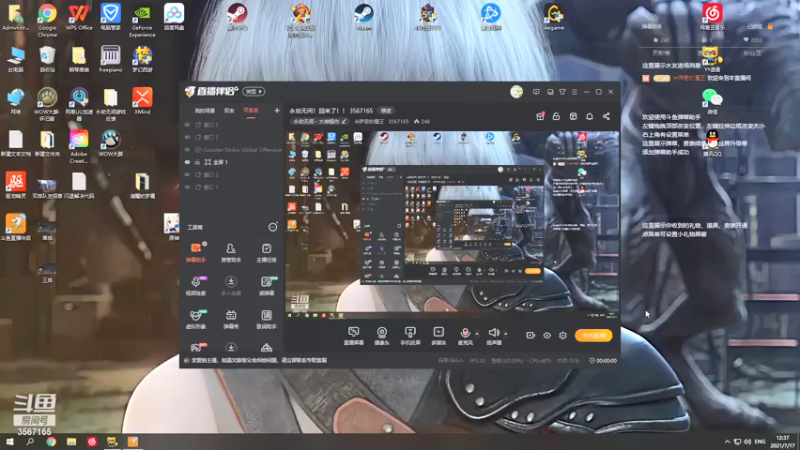Open WPS Office desktop shortcut
This screenshot has width=800, height=450.
[79, 18]
